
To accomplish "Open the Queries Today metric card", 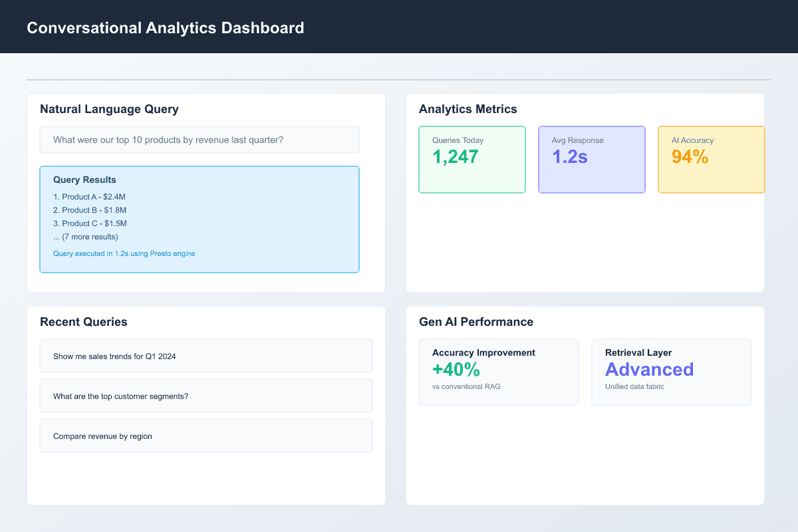I will click(x=472, y=160).
